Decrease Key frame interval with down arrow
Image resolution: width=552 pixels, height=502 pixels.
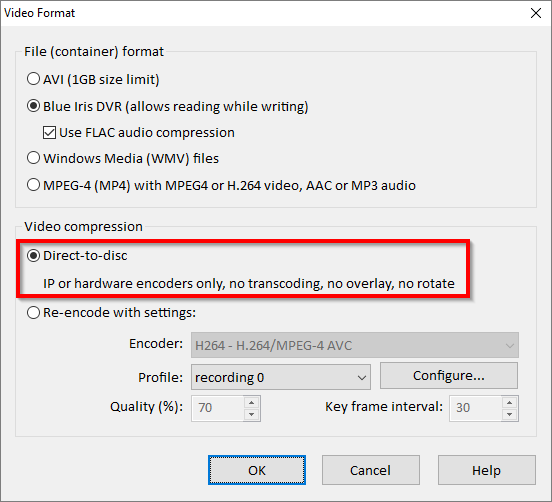(509, 414)
